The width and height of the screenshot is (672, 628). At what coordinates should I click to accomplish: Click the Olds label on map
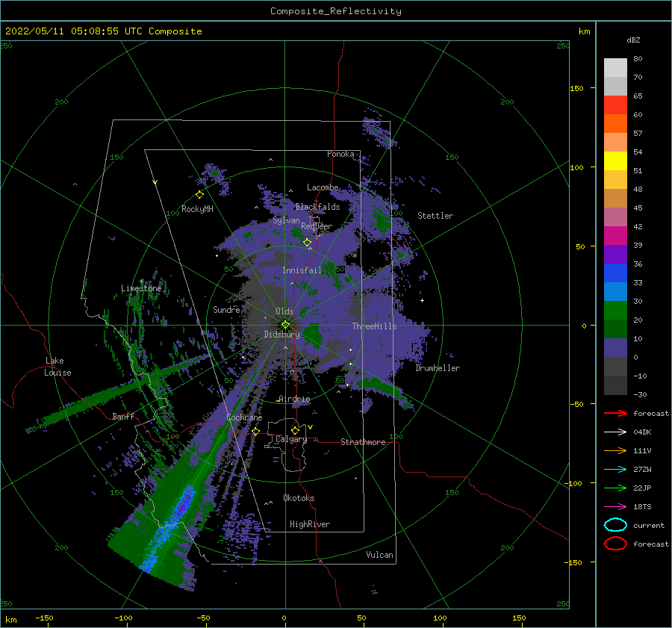284,311
